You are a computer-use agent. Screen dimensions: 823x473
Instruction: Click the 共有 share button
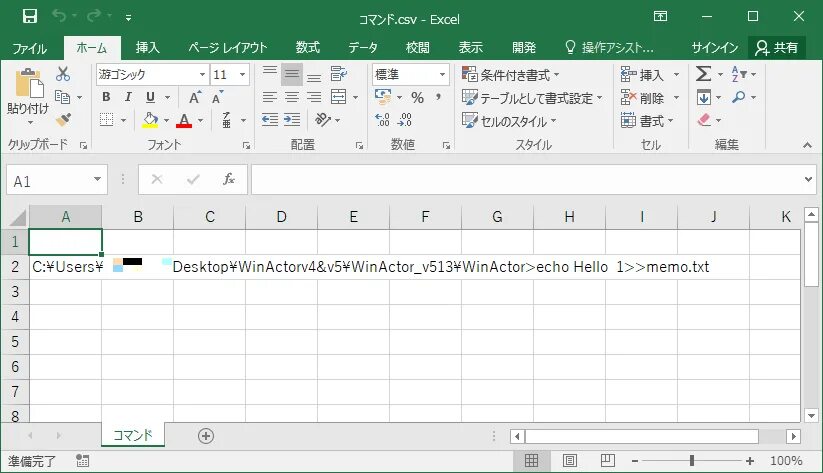(x=777, y=48)
